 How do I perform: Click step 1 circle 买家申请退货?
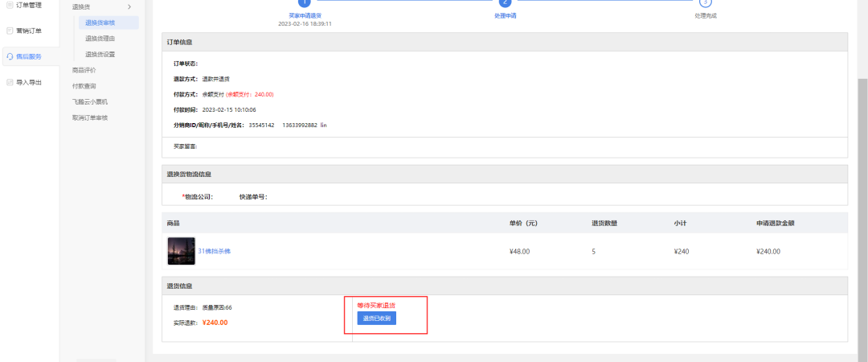click(x=304, y=2)
